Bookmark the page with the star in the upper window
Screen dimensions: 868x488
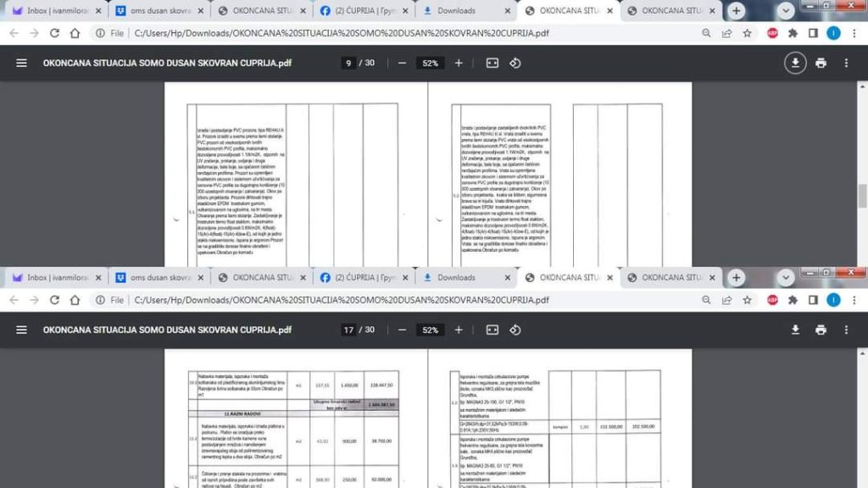(747, 33)
